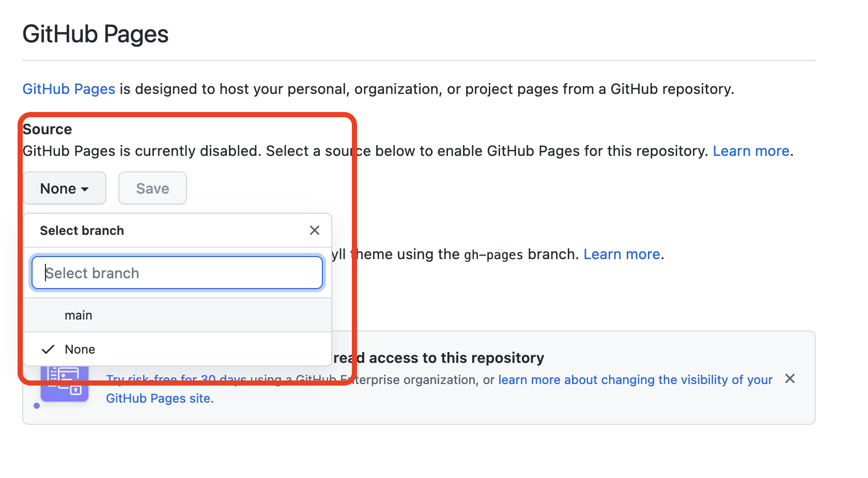The height and width of the screenshot is (478, 868).
Task: Click the gh-pages code text
Action: 493,255
